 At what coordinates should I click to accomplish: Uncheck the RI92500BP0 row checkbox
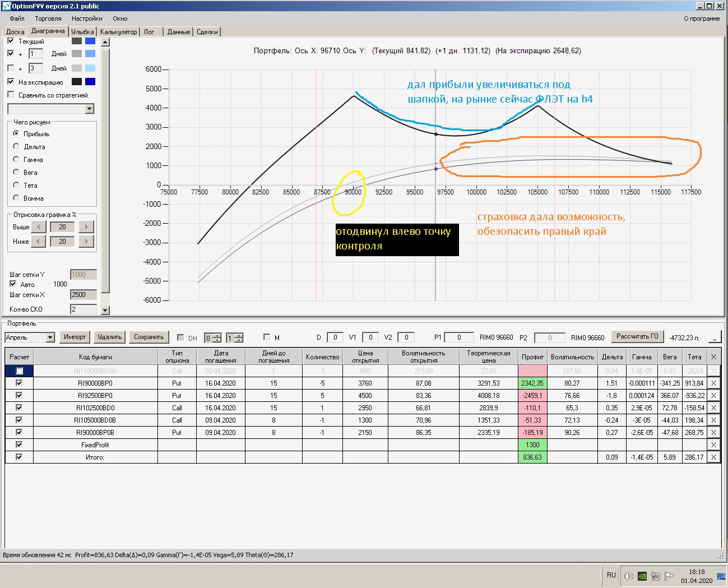pyautogui.click(x=19, y=396)
